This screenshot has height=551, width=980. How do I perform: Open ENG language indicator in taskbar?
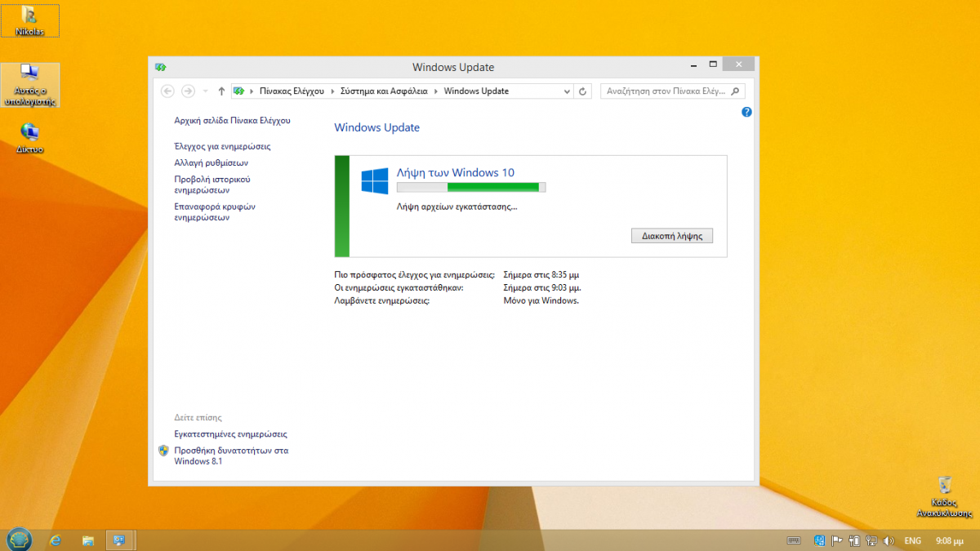tap(912, 540)
